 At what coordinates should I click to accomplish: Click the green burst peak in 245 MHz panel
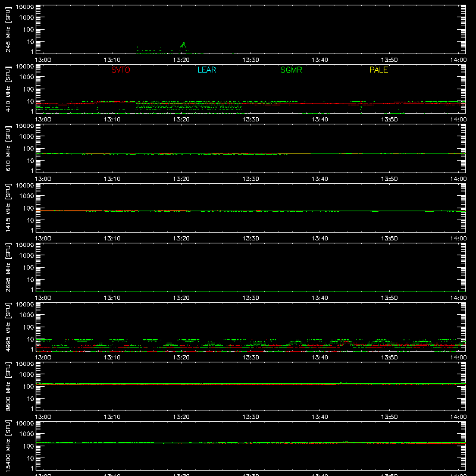(183, 45)
